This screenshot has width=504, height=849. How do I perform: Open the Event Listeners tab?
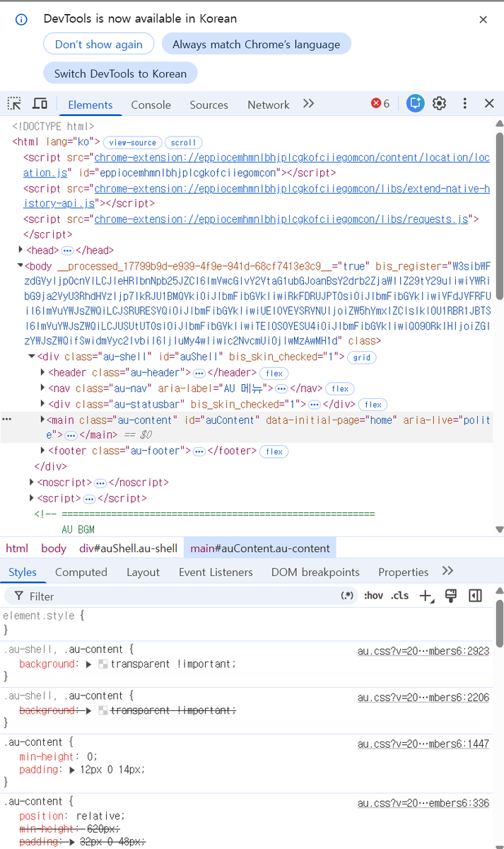[216, 572]
